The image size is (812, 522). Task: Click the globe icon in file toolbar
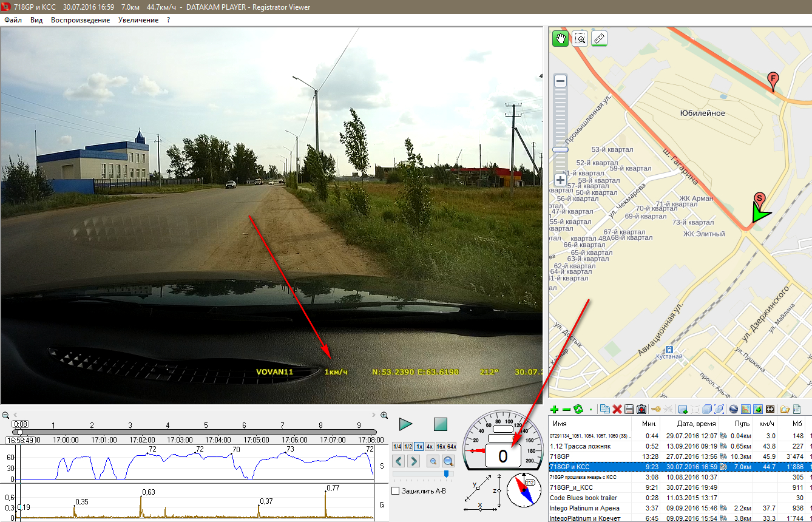point(734,410)
